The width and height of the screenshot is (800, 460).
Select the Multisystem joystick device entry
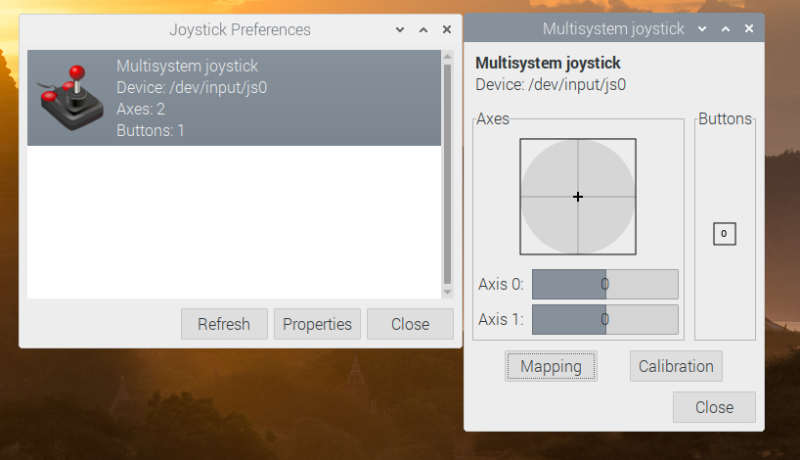(234, 98)
